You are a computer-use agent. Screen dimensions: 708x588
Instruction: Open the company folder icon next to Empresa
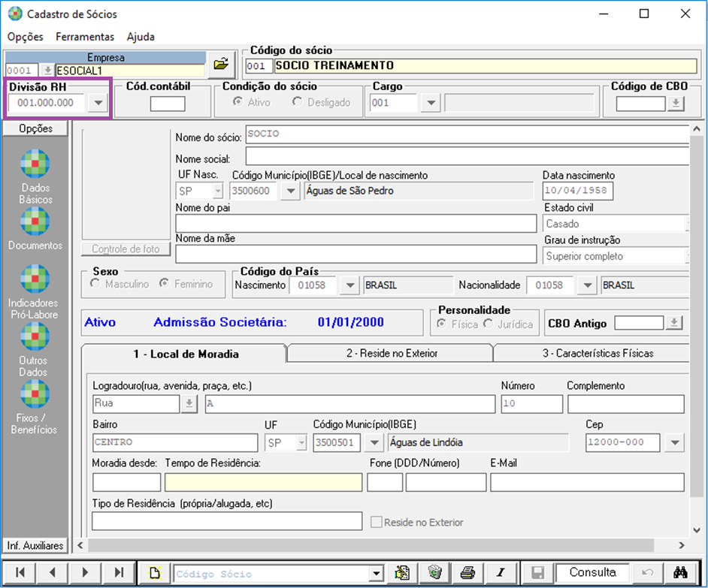click(221, 64)
